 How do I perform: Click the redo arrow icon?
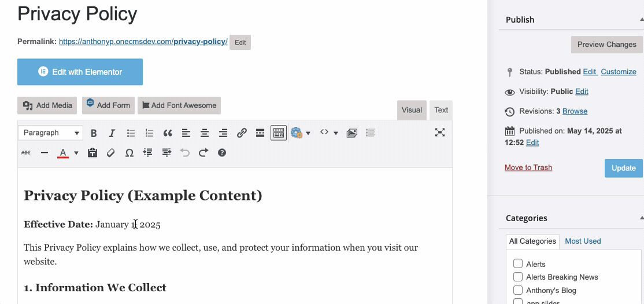click(203, 153)
